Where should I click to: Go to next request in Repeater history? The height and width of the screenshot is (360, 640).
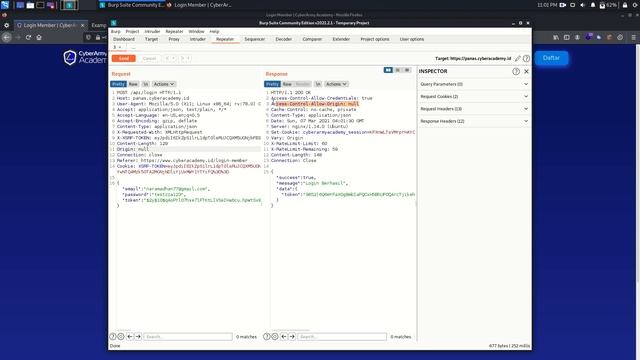[182, 58]
